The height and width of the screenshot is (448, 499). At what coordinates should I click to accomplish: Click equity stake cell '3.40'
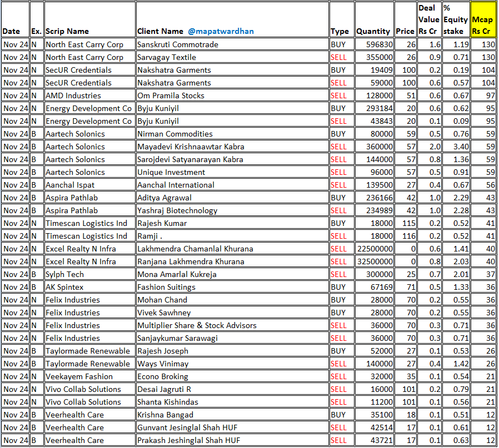pyautogui.click(x=456, y=147)
